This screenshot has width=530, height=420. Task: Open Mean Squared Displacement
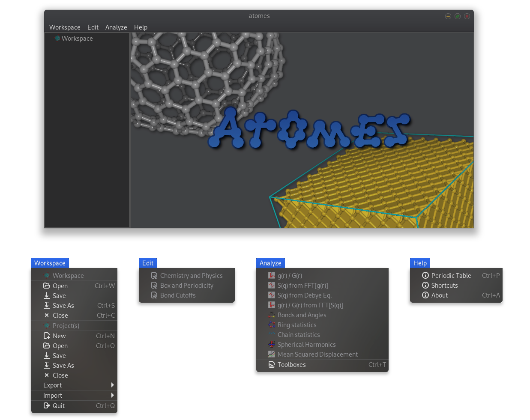click(x=317, y=354)
